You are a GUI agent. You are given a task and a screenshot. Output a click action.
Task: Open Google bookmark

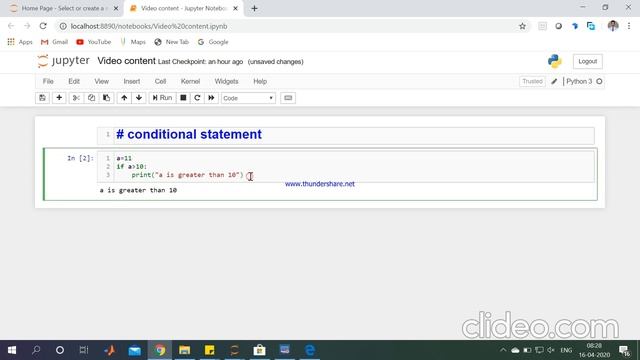tap(213, 42)
